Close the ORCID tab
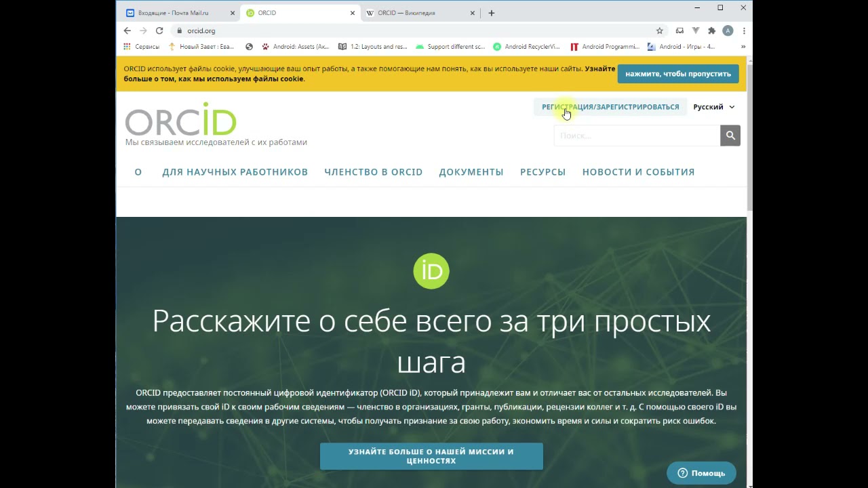The image size is (868, 488). coord(353,13)
